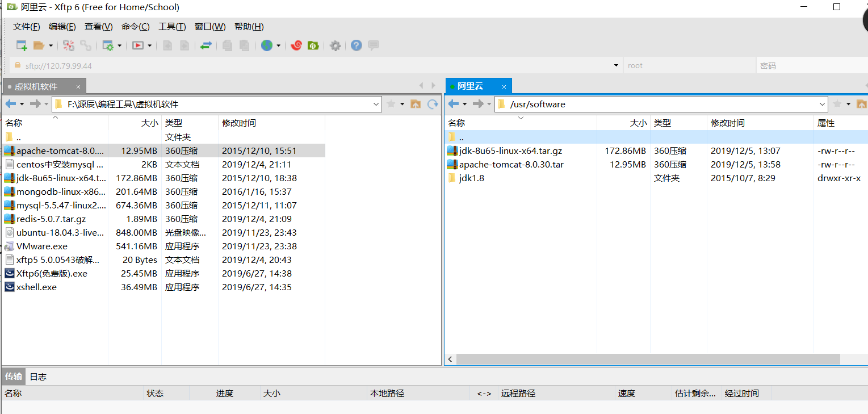Go forward in the remote 阿里云 pane
The height and width of the screenshot is (414, 868).
pyautogui.click(x=478, y=104)
